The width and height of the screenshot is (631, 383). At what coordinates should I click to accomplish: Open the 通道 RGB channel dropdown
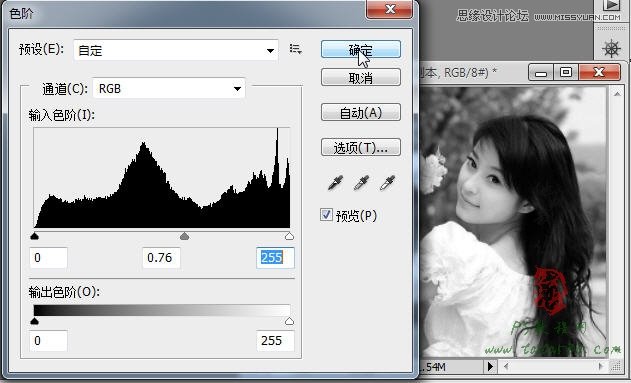coord(169,88)
